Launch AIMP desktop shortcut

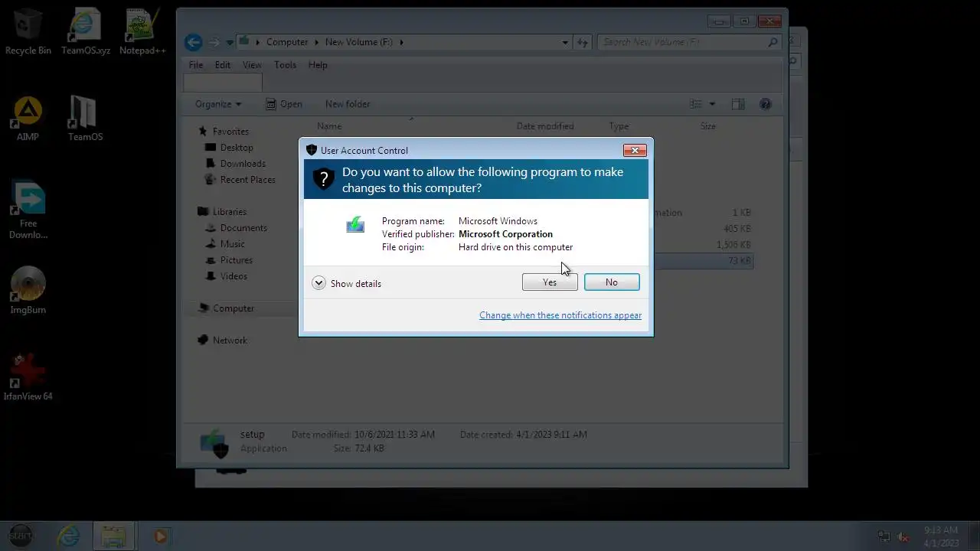(28, 118)
